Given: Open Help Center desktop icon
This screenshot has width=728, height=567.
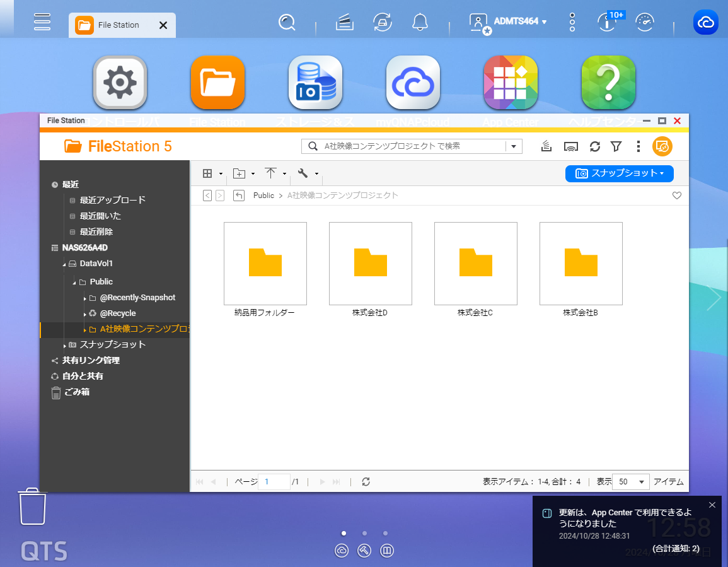Looking at the screenshot, I should 608,83.
